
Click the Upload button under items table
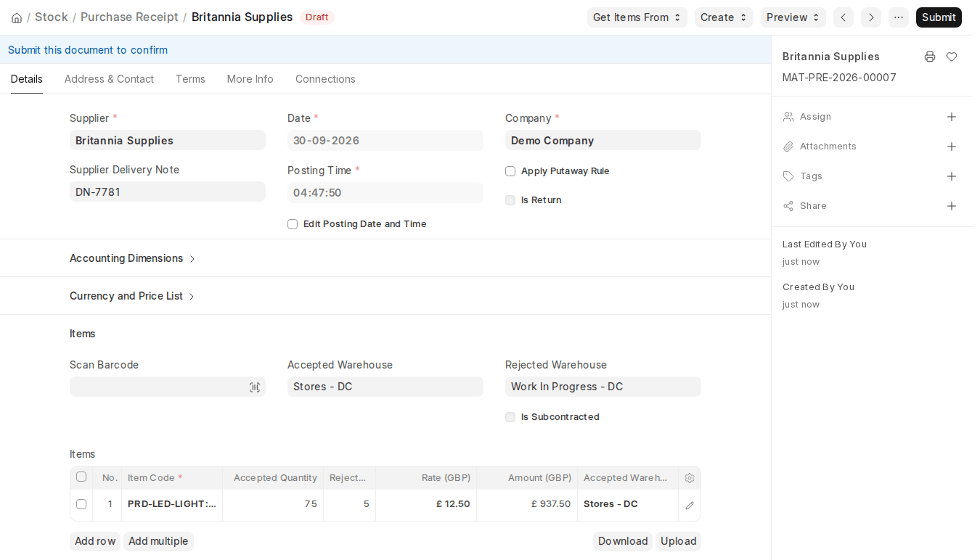coord(679,541)
